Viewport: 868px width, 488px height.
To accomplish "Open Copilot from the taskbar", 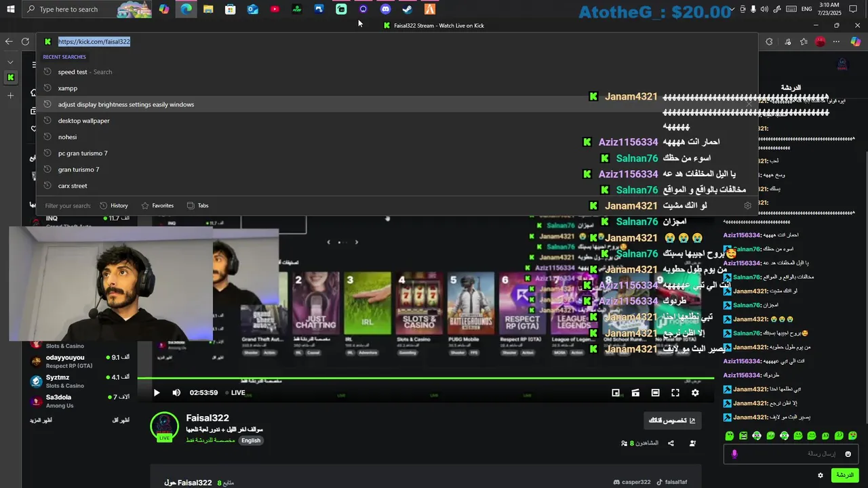I will (x=164, y=9).
